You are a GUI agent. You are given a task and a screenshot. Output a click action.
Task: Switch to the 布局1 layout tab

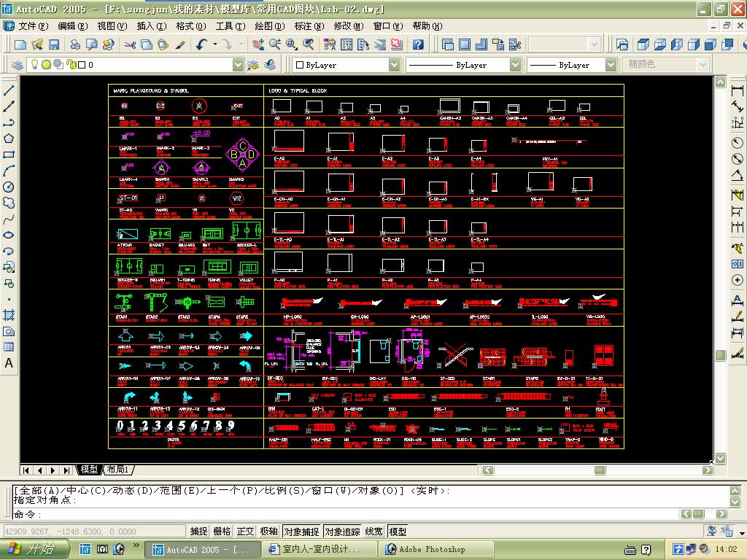118,470
